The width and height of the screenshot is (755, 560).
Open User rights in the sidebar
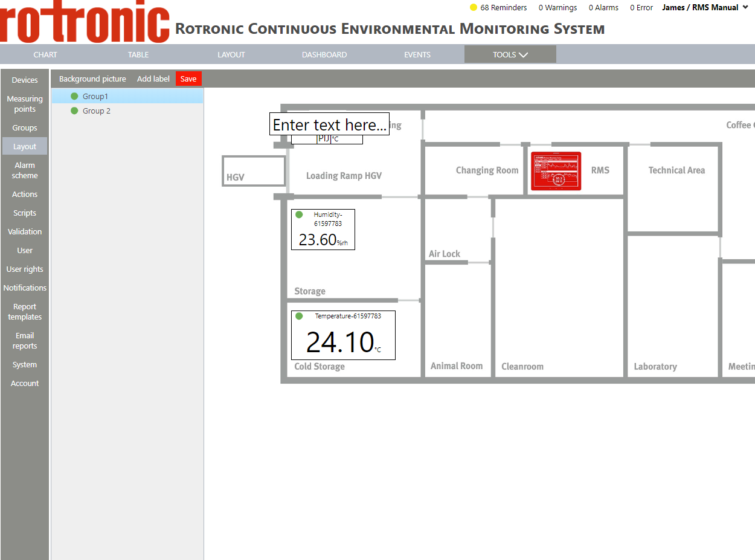click(x=25, y=269)
